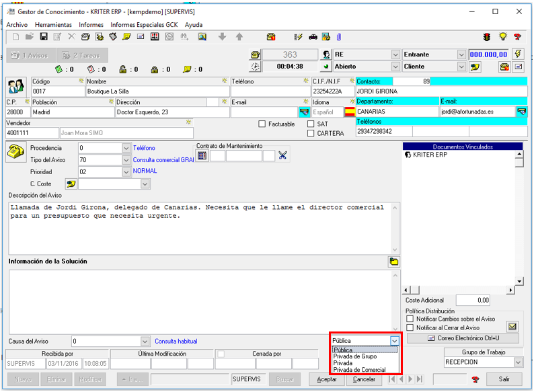534x392 pixels.
Task: Click Correo Electrónico Ctrl+U button
Action: tap(463, 338)
